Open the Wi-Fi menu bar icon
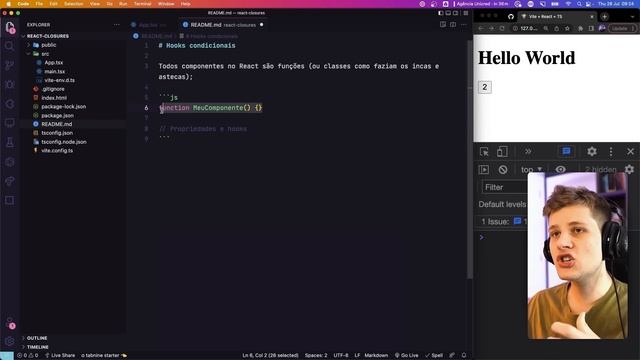 [x=568, y=4]
